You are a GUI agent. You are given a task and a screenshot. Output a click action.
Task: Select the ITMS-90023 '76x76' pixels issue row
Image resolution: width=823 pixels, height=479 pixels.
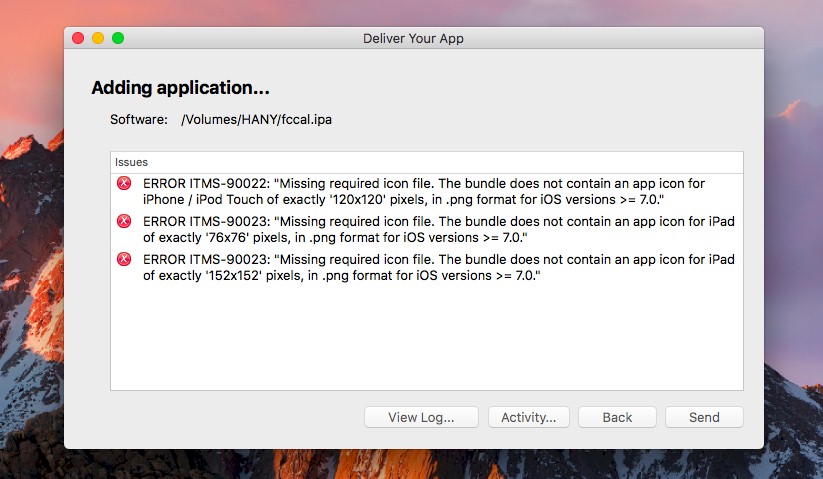427,229
